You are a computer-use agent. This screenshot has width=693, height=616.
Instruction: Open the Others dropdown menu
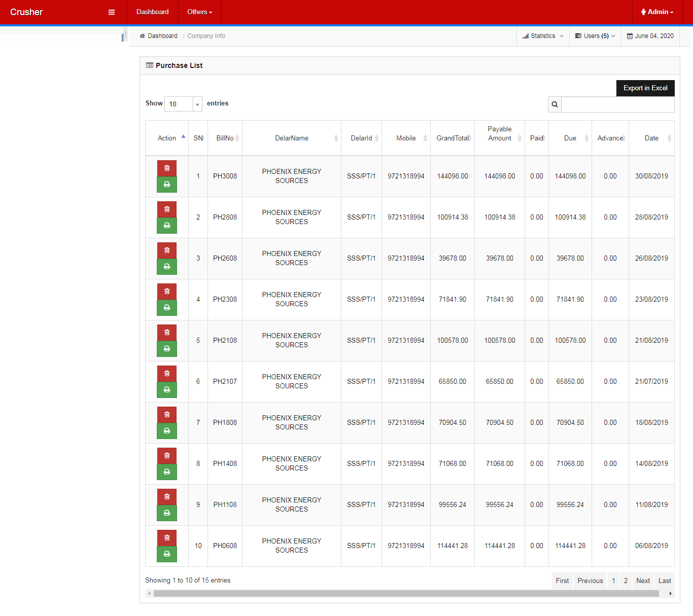point(200,12)
